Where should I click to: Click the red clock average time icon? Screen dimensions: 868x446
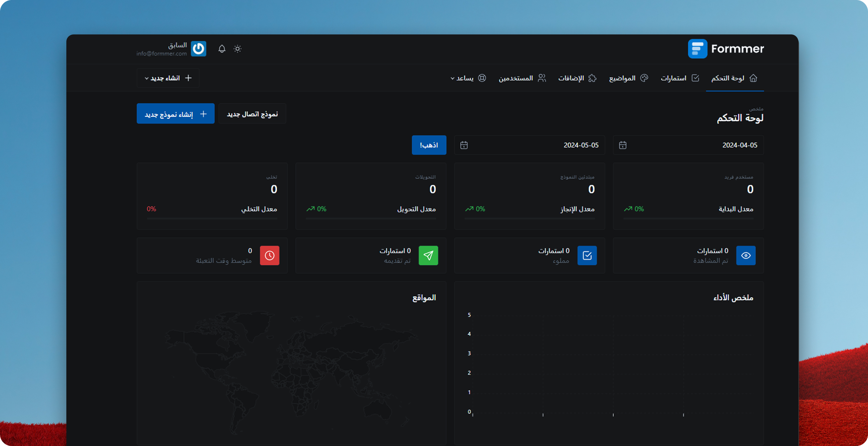pos(269,256)
